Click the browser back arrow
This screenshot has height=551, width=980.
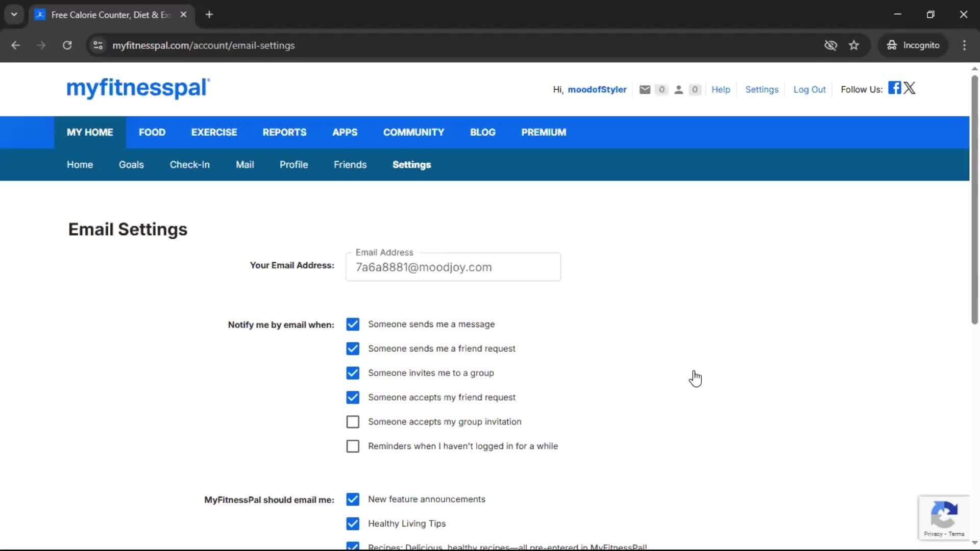point(15,45)
